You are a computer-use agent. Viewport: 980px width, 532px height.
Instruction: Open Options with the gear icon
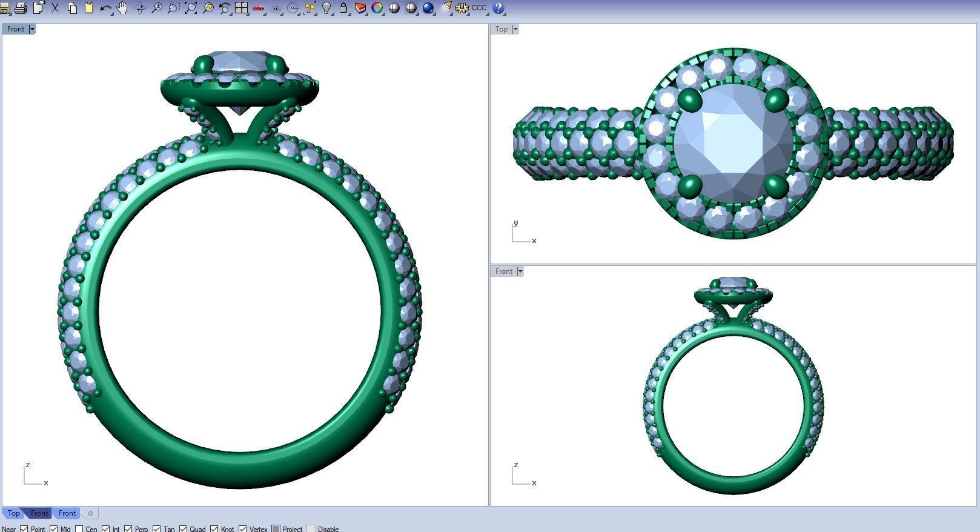pyautogui.click(x=462, y=8)
